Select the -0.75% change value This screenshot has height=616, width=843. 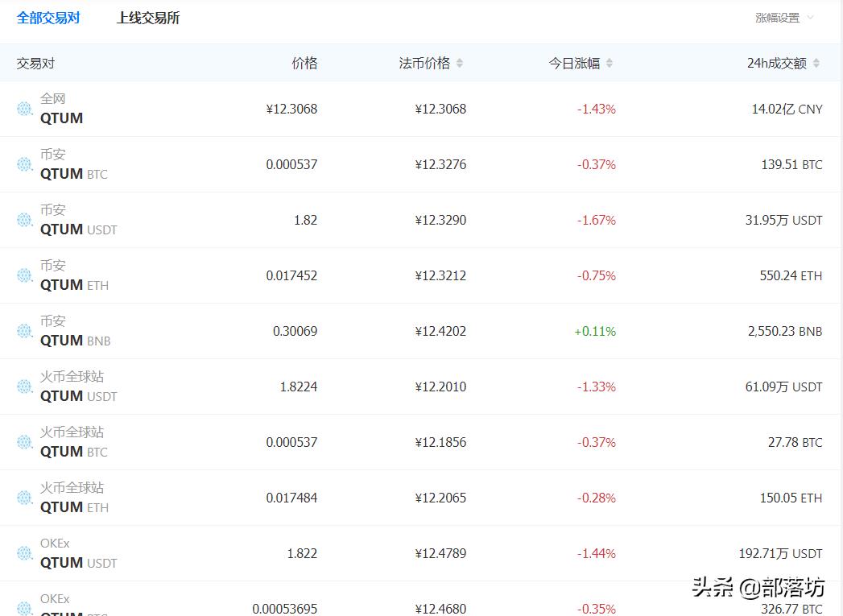click(597, 275)
